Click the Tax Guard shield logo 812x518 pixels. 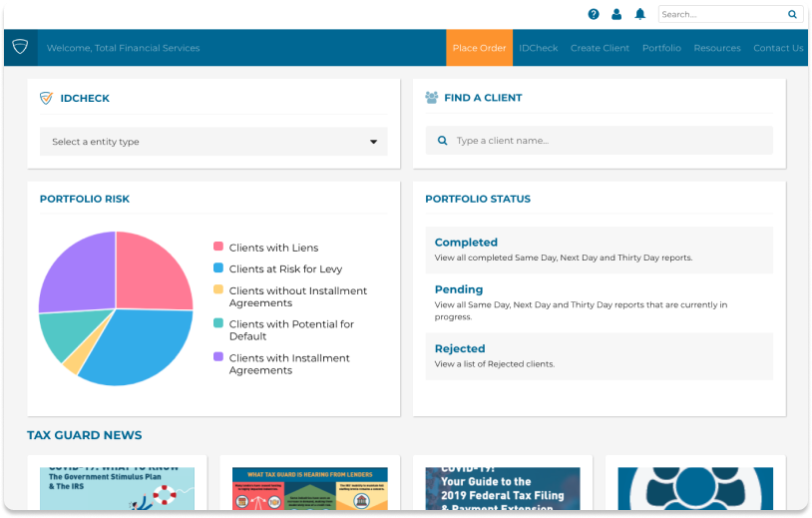click(20, 48)
